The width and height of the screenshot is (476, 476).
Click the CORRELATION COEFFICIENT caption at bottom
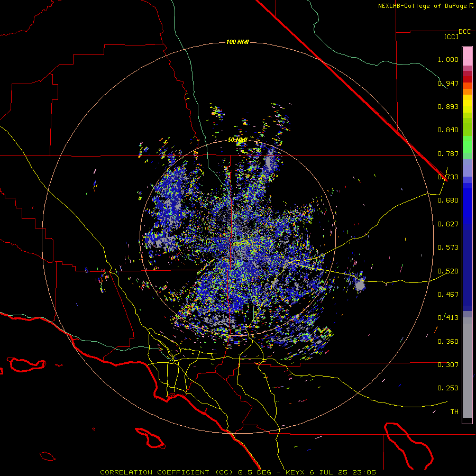coord(238,472)
